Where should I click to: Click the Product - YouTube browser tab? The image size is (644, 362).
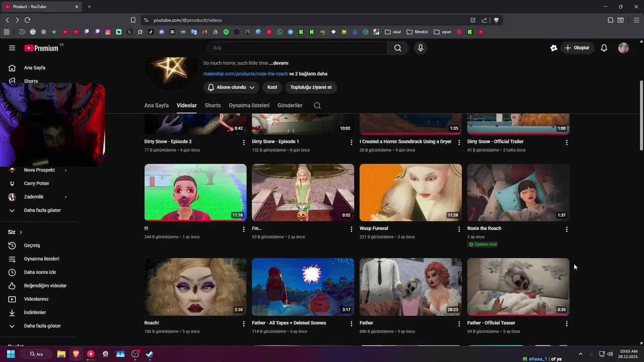pyautogui.click(x=42, y=7)
